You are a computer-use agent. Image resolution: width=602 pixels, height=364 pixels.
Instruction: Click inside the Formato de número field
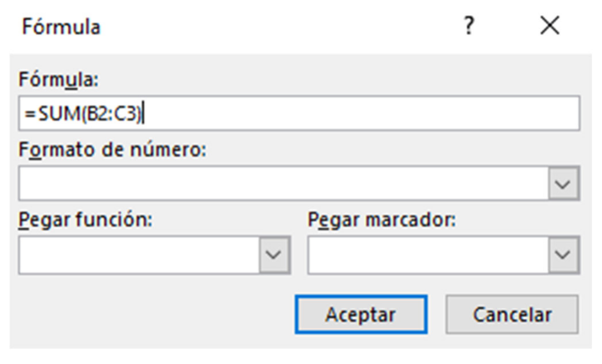click(283, 184)
